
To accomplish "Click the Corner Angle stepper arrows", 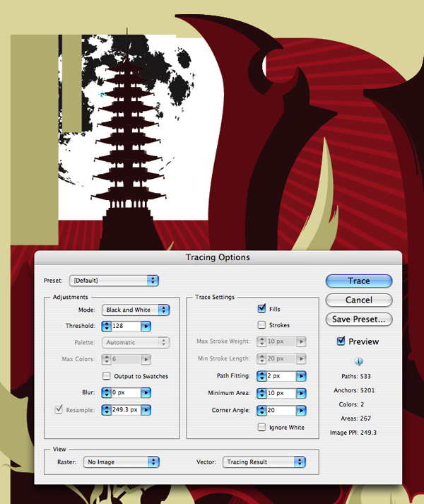I will point(261,410).
